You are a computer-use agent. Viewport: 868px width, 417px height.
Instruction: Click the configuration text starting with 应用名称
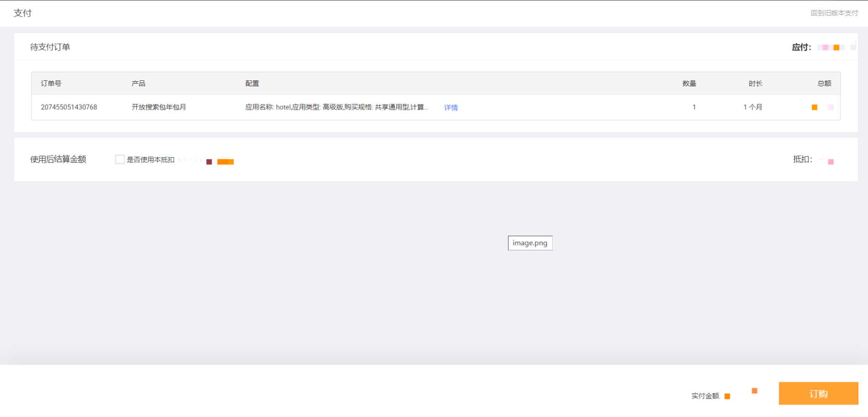click(x=337, y=107)
